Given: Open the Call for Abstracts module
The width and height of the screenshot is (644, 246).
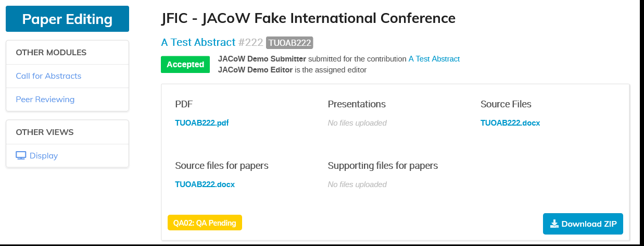Looking at the screenshot, I should coord(48,76).
